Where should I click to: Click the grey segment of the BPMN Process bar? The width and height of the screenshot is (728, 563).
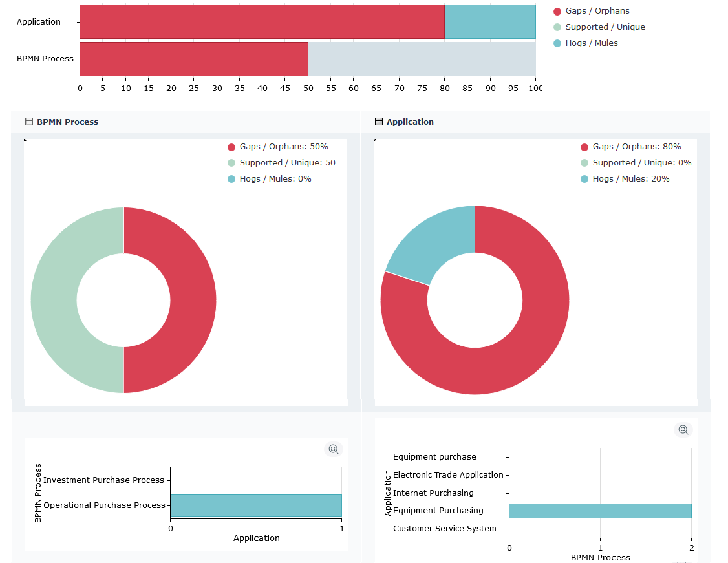coord(422,59)
